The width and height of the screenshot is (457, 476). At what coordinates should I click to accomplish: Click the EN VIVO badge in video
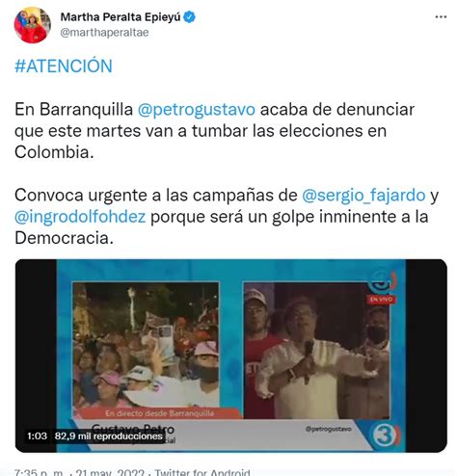point(381,300)
